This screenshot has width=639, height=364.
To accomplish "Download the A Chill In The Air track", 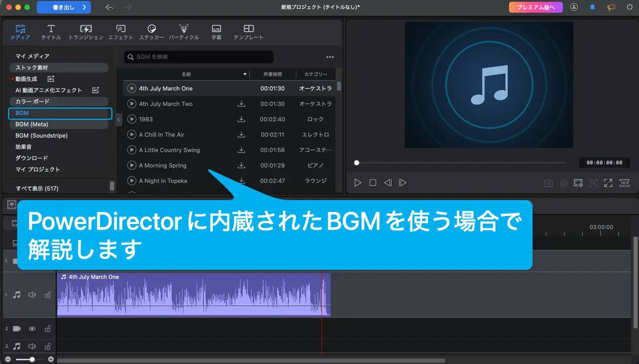I will tap(241, 134).
